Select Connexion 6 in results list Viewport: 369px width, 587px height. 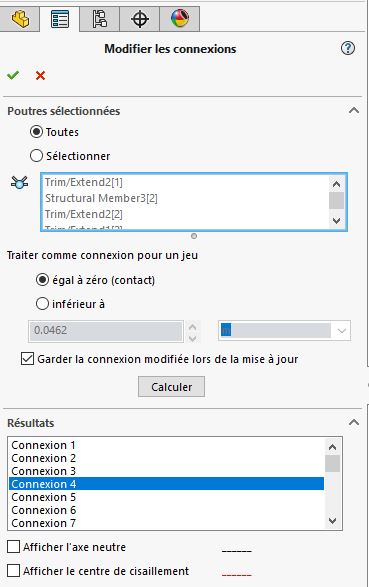[166, 510]
